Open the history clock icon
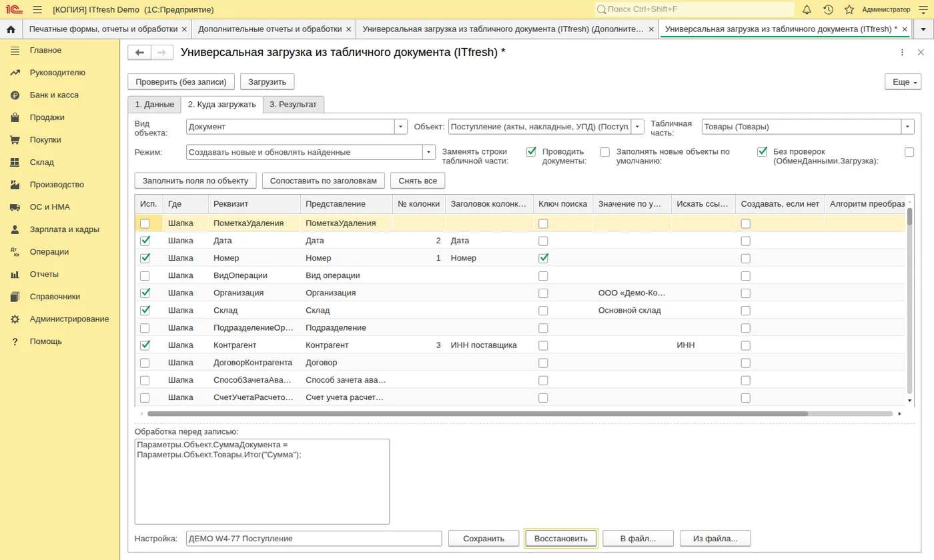Screen dimensions: 934x560 pyautogui.click(x=828, y=9)
